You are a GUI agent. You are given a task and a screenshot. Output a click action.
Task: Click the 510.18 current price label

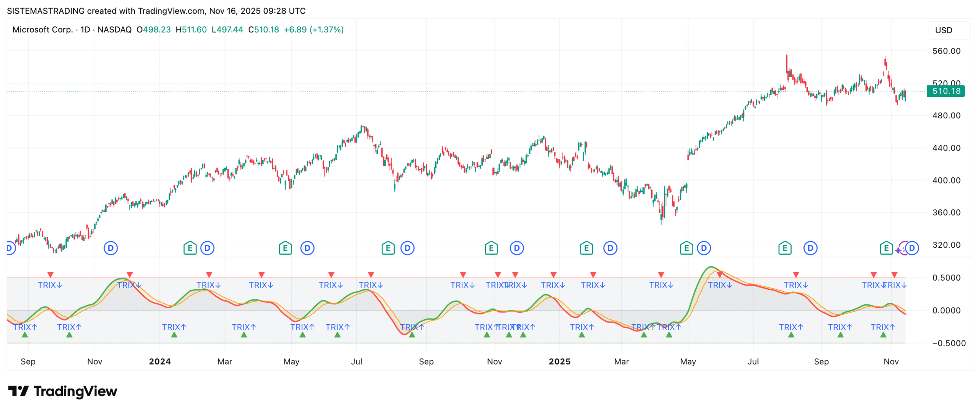click(x=946, y=91)
